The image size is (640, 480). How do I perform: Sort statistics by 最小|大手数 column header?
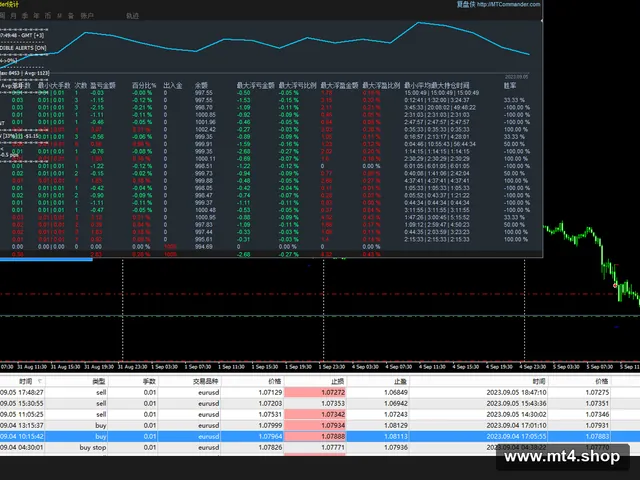[54, 86]
